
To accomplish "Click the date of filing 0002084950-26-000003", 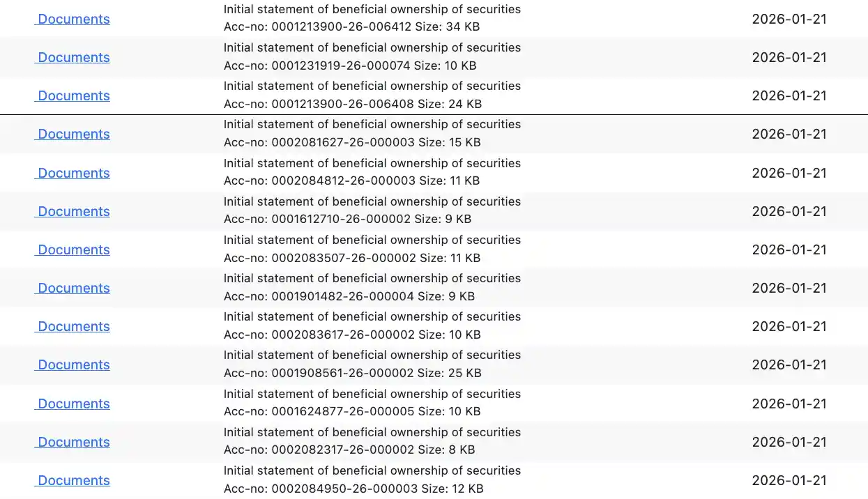I will click(789, 481).
